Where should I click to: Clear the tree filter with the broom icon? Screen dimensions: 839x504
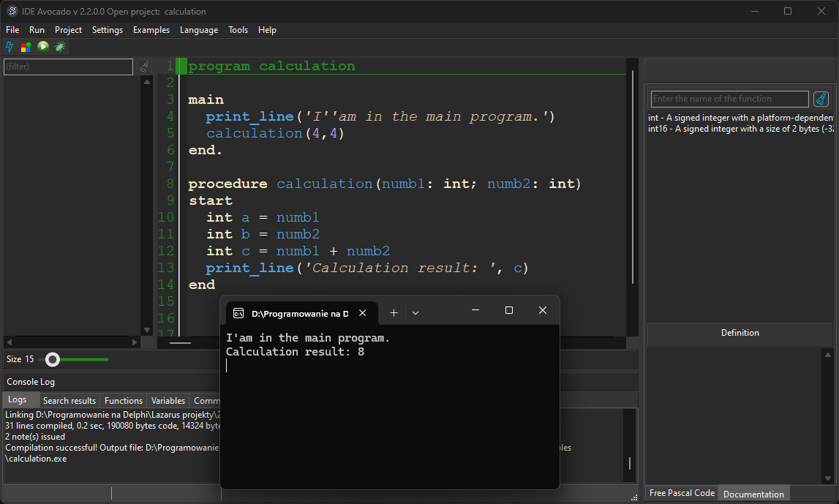click(145, 67)
